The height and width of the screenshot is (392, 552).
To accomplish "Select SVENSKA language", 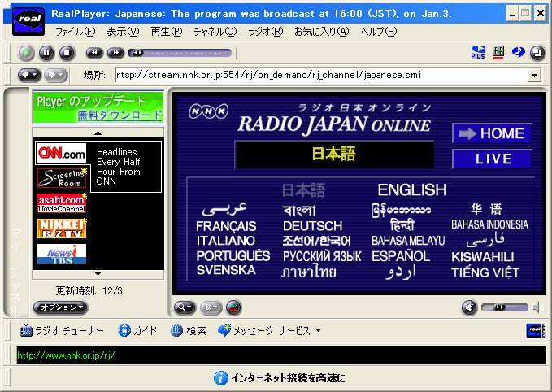I will pos(226,270).
